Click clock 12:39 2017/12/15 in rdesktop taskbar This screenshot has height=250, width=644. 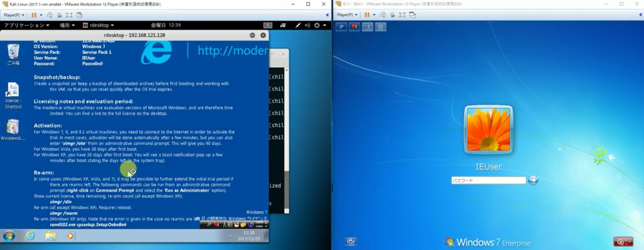(x=249, y=236)
